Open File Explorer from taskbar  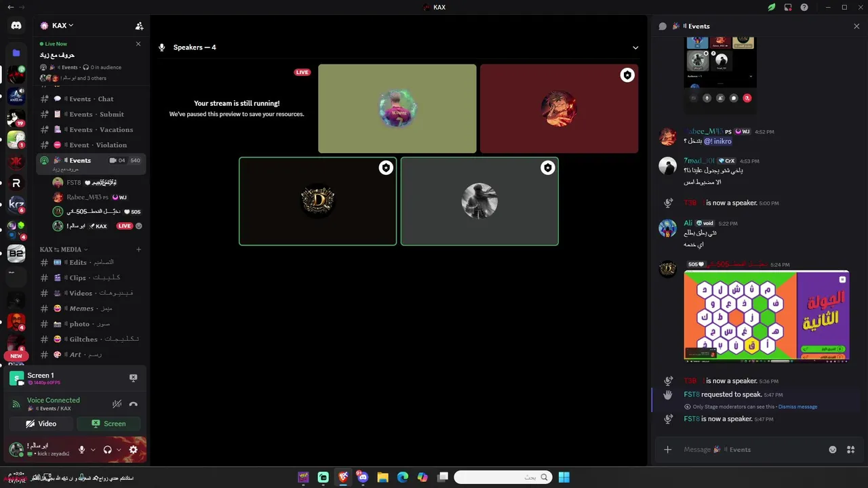382,477
